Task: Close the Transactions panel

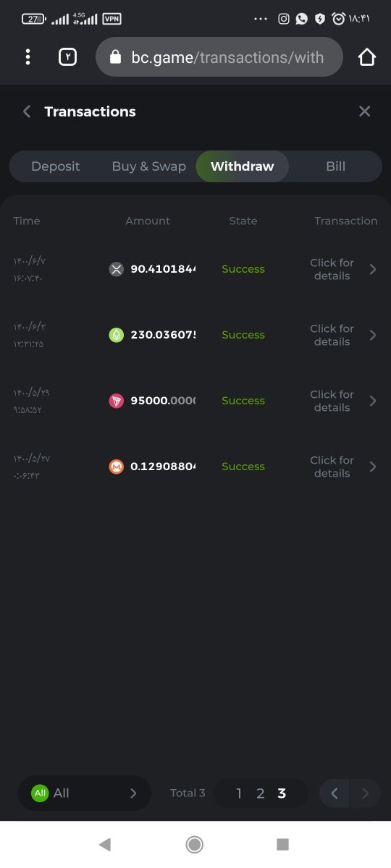Action: (364, 111)
